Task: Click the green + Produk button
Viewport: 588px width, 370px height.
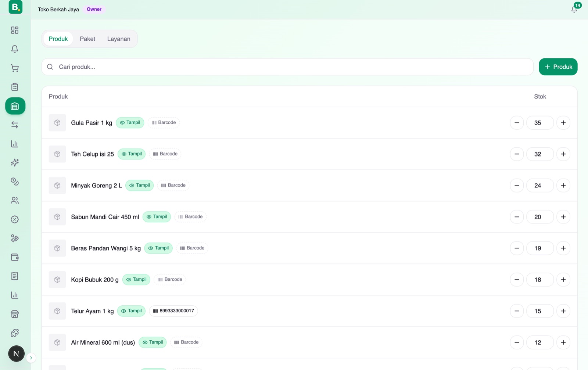Action: click(x=558, y=67)
